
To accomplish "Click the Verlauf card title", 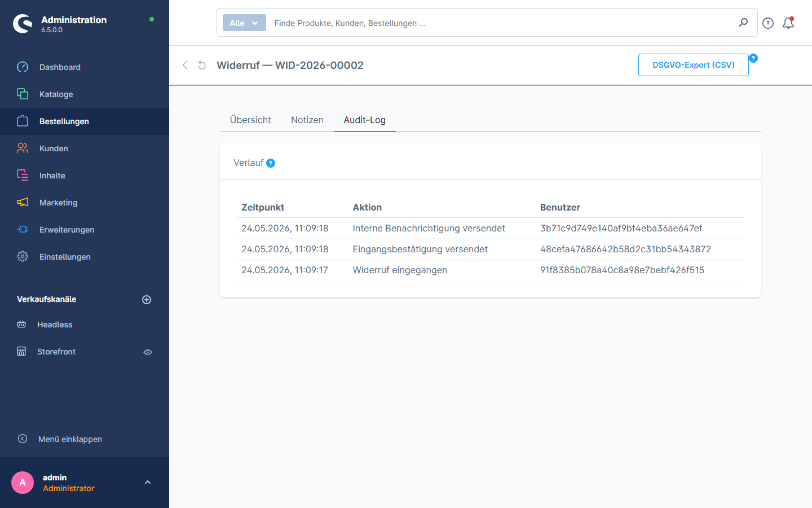I will (x=248, y=163).
